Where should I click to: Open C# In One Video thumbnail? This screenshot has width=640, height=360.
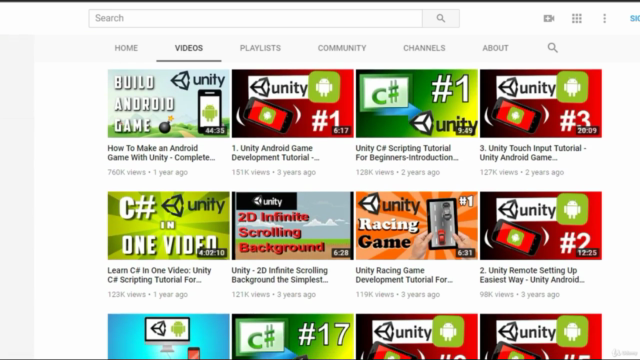(169, 226)
